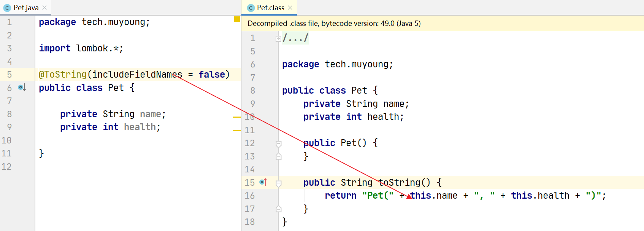Click the @ToString annotation in Pet.java
Screen dimensions: 644x231
[x=63, y=75]
